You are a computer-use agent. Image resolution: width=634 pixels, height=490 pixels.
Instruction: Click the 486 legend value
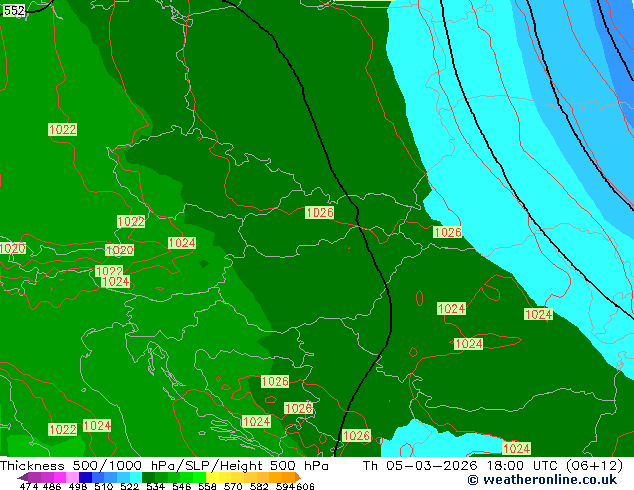pos(52,486)
